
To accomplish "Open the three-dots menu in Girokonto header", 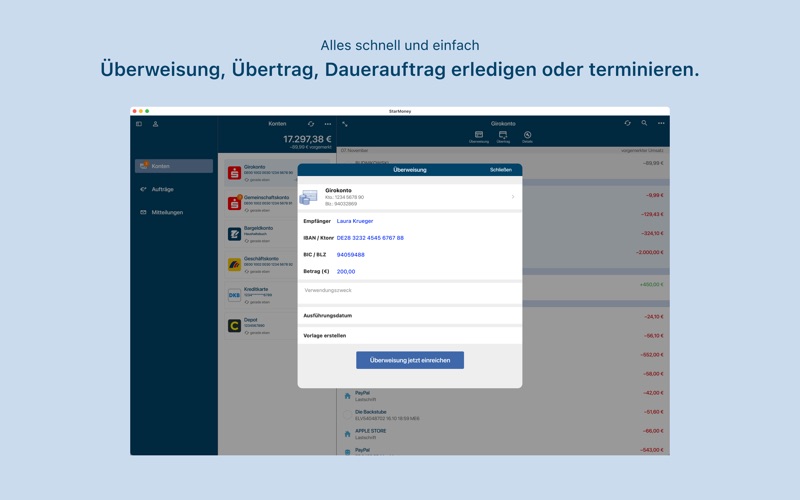I will pyautogui.click(x=661, y=124).
